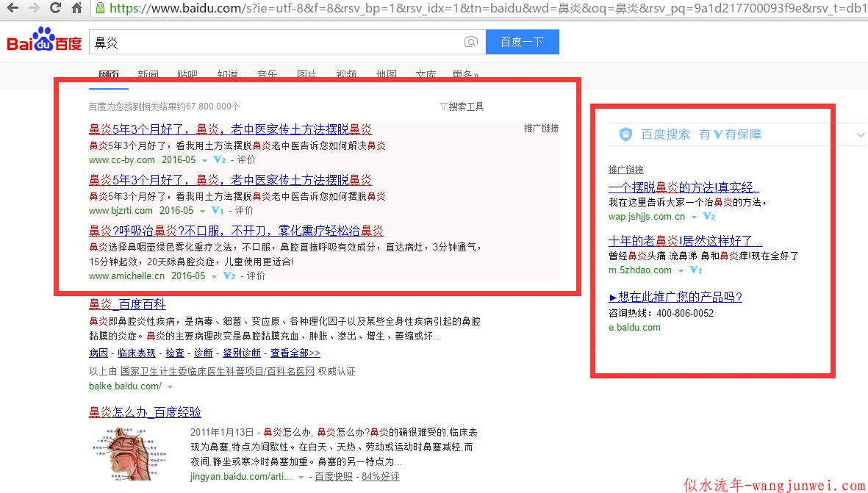Click the 百度为您找到相关结果约67,800,000个 text
The height and width of the screenshot is (493, 868).
point(165,107)
